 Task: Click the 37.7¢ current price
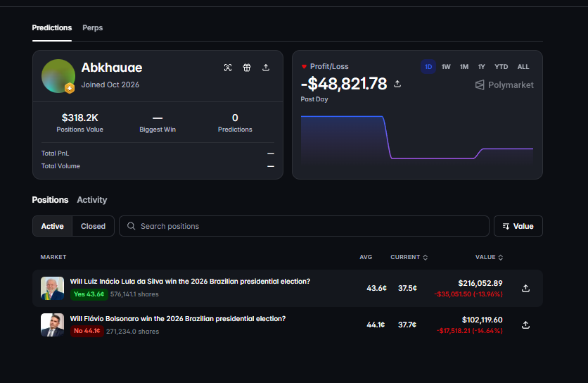(407, 325)
